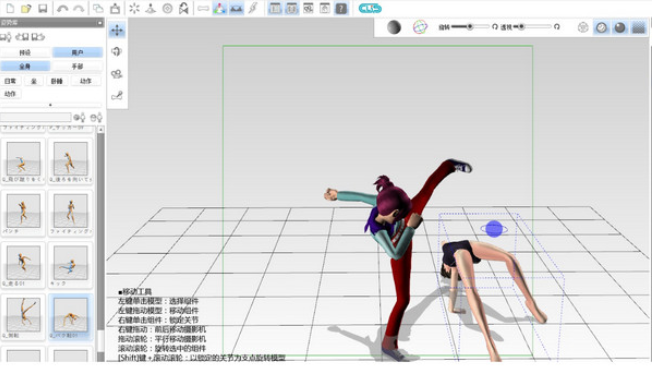Click the diagonal feather-like toolbar icon
Viewport: 652px width, 374px height.
pos(253,8)
